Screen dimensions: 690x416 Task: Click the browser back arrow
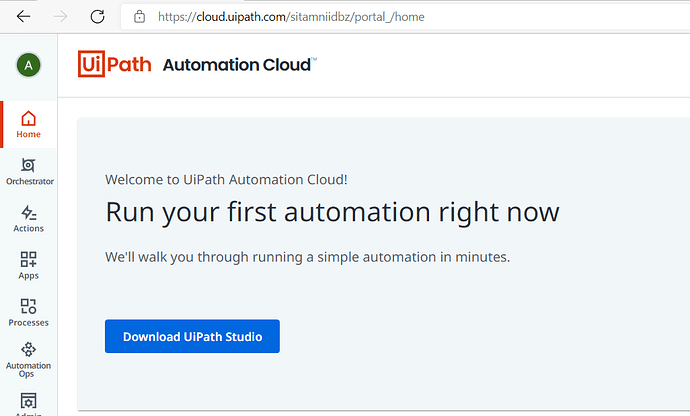[x=24, y=17]
